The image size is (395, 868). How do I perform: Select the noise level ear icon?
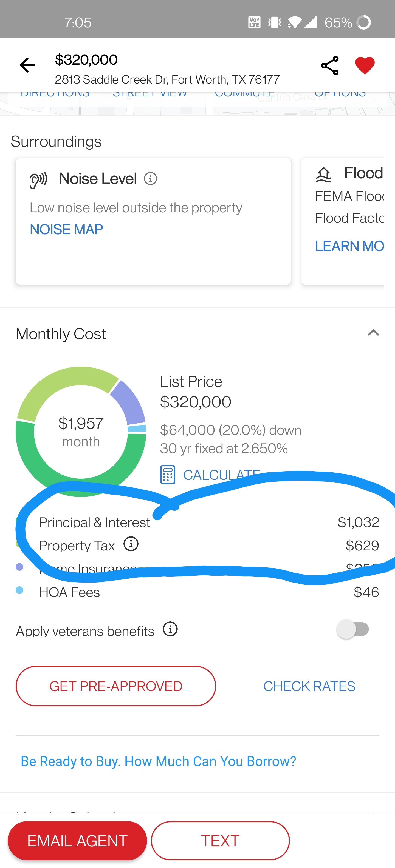(x=38, y=178)
